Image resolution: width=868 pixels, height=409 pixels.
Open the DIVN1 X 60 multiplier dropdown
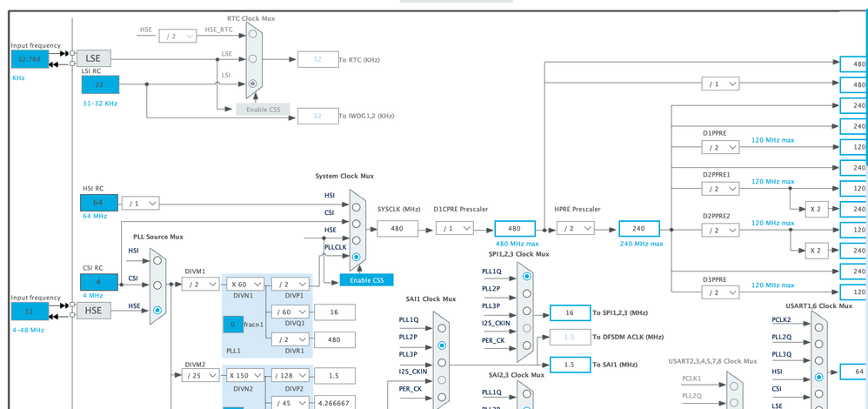(245, 284)
